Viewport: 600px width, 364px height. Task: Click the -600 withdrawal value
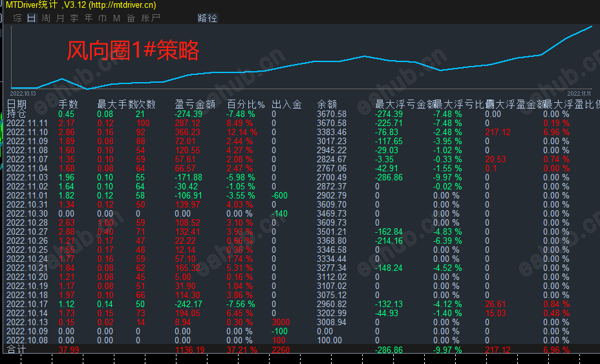tap(280, 196)
